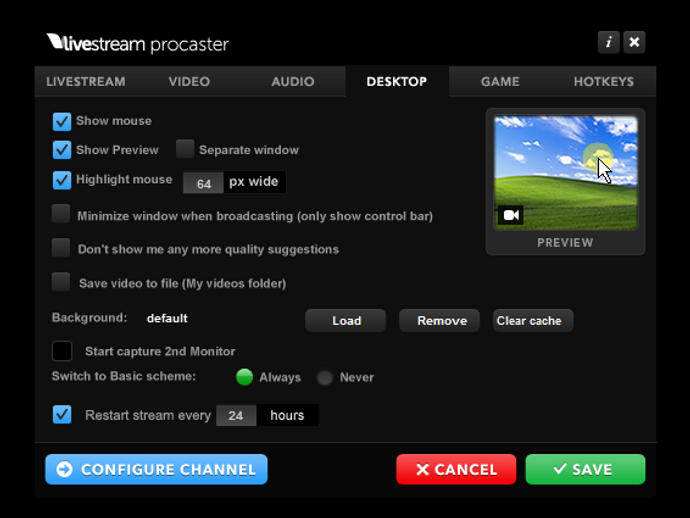690x518 pixels.
Task: Select the Always radio option
Action: pyautogui.click(x=244, y=377)
